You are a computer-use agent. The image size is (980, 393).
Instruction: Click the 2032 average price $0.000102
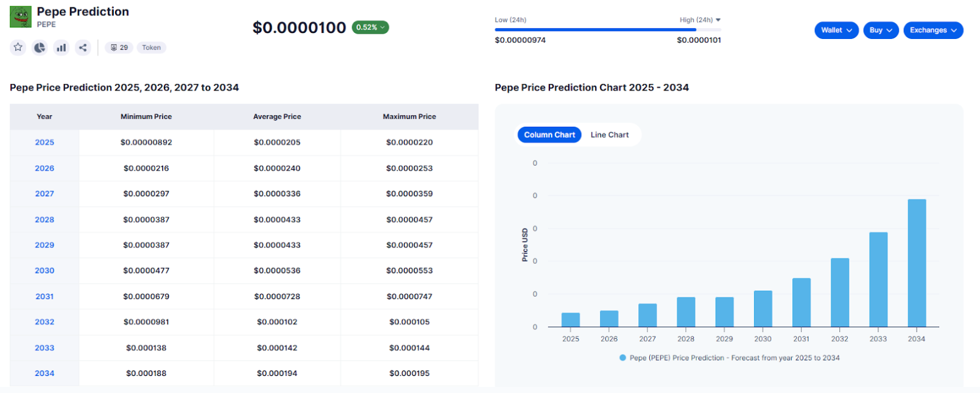(277, 322)
